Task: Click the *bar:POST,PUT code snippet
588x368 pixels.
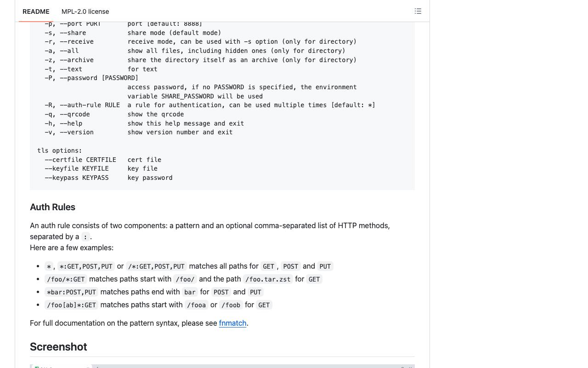Action: pyautogui.click(x=71, y=292)
